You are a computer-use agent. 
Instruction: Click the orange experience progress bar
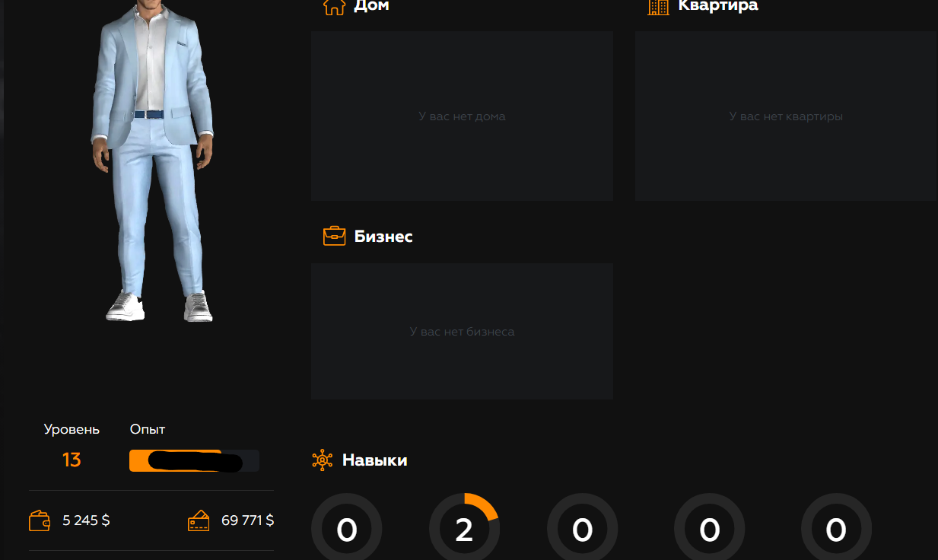(194, 460)
